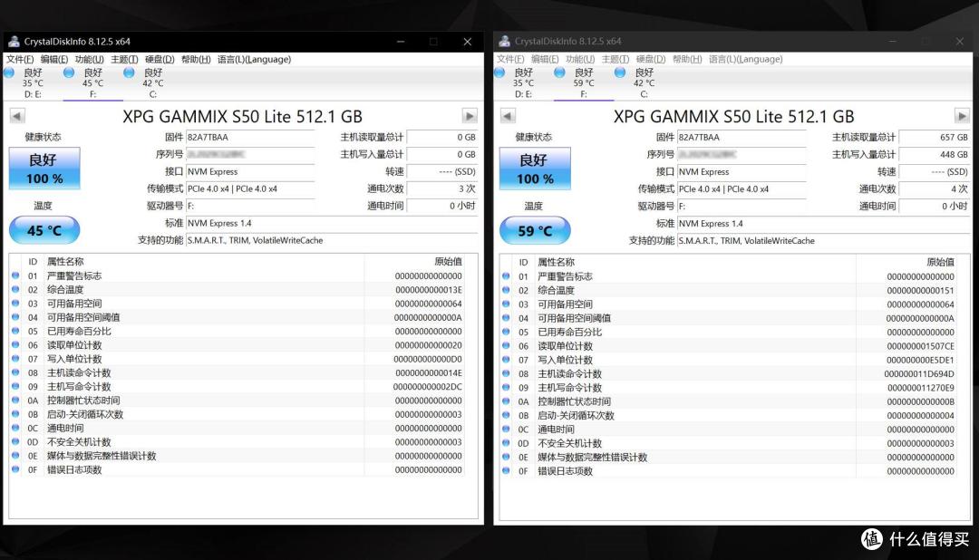Click 原始值 column header in right window
This screenshot has height=560, width=979.
pos(940,262)
